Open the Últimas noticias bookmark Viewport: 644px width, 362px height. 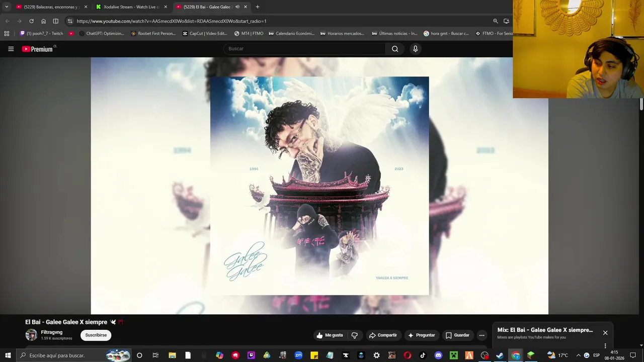click(x=394, y=34)
